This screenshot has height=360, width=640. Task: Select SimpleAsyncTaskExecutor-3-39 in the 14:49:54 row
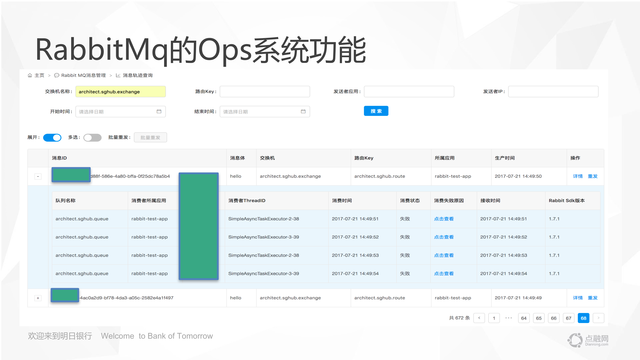(x=264, y=273)
